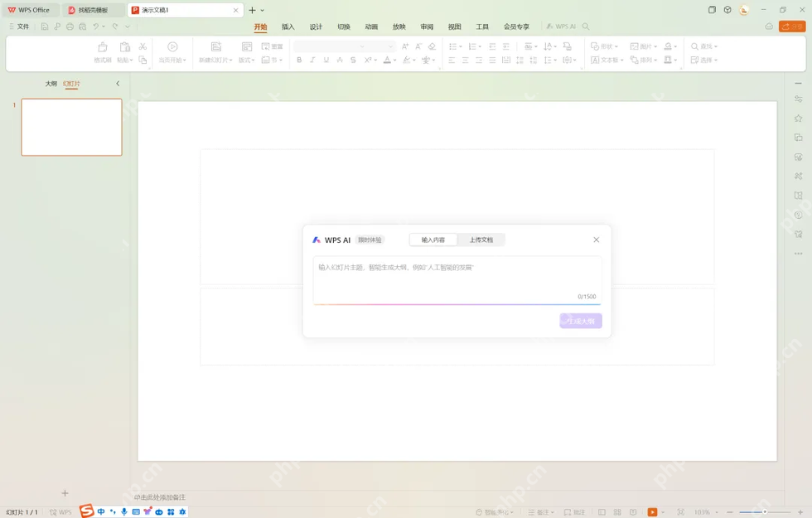Click the Undo arrow icon
The width and height of the screenshot is (812, 518).
95,27
